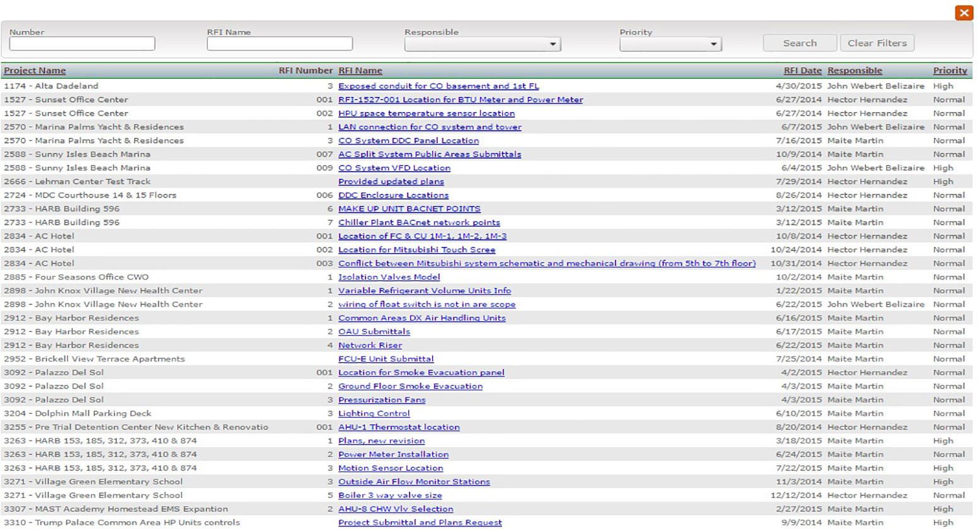Viewport: 980px width, 529px height.
Task: Open 'Lighting Control' RFI link
Action: click(x=374, y=414)
